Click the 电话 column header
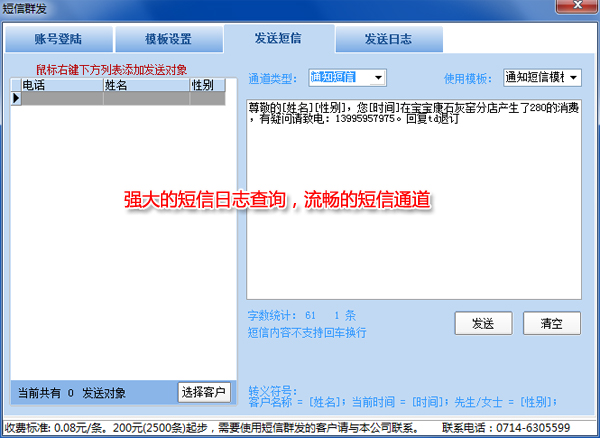 61,86
